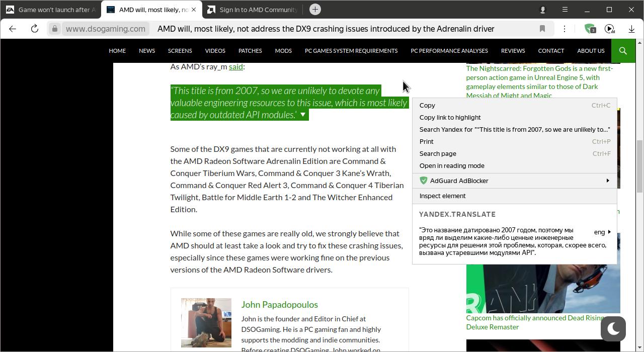Open John Papadopoulos author link
This screenshot has height=352, width=644.
[x=279, y=304]
